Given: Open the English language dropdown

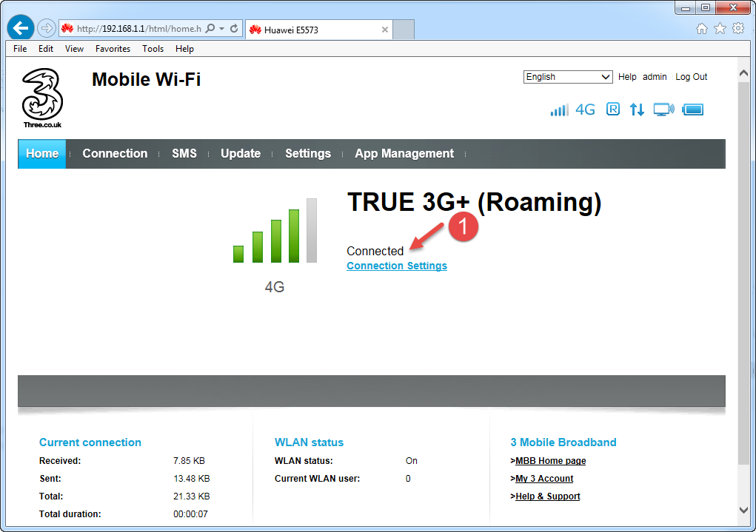Looking at the screenshot, I should point(568,77).
